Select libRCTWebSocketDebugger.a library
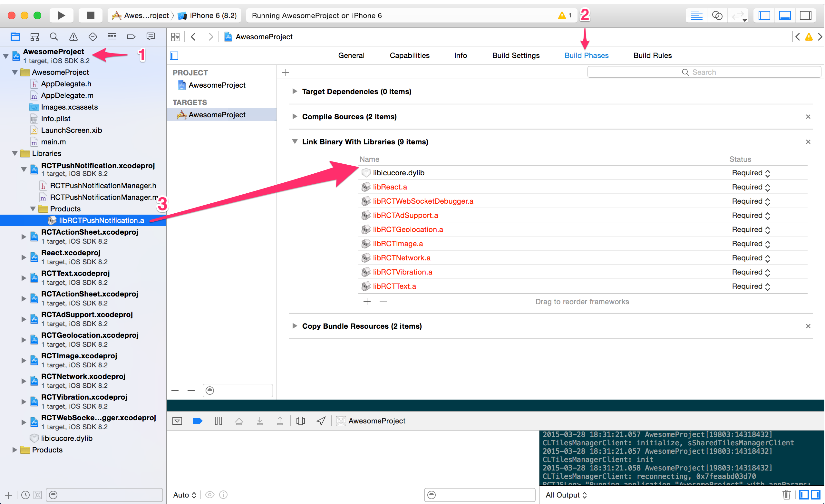This screenshot has width=825, height=504. coord(424,201)
